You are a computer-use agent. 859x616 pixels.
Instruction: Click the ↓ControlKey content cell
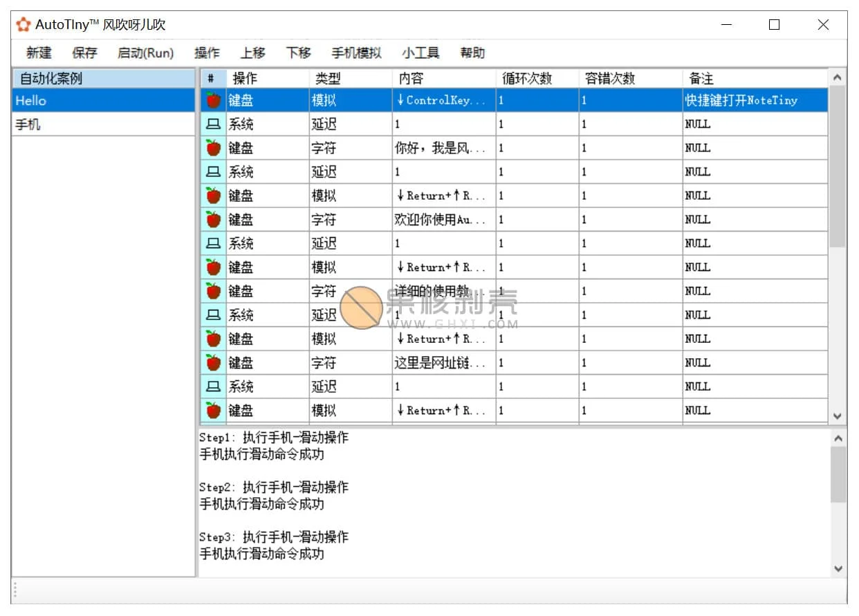pyautogui.click(x=444, y=100)
